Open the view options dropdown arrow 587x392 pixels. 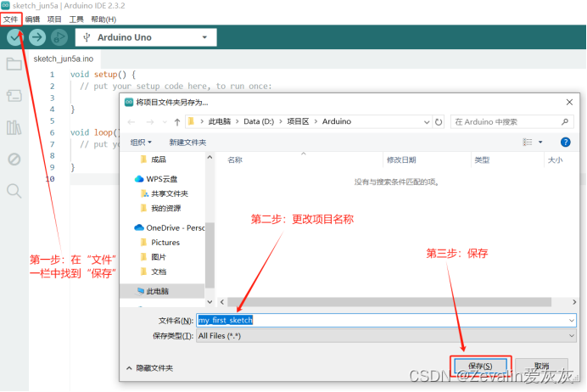coord(540,143)
